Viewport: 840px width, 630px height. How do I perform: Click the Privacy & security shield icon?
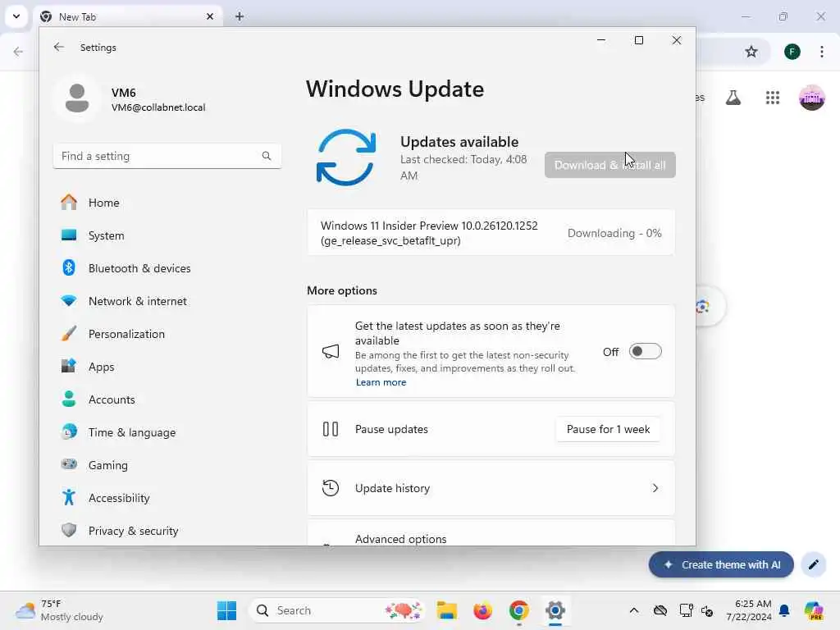(69, 531)
